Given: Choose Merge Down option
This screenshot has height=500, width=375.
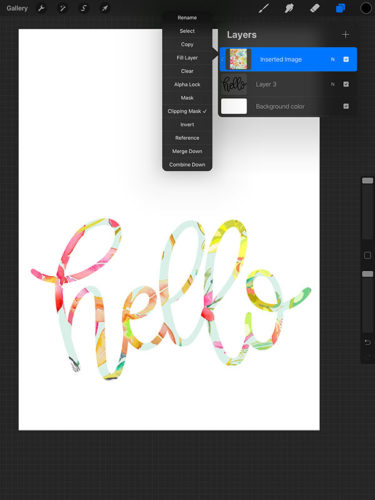Looking at the screenshot, I should point(187,151).
